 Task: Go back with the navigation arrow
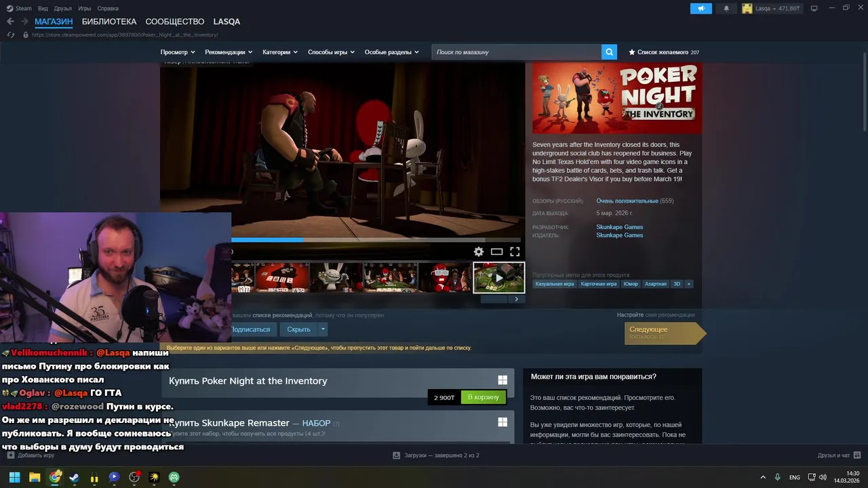(x=10, y=22)
